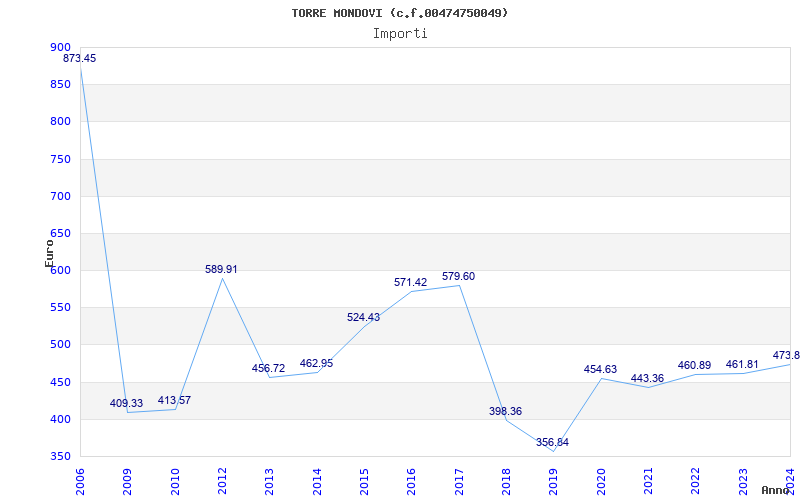Select the 2010 x-axis year label

[175, 482]
